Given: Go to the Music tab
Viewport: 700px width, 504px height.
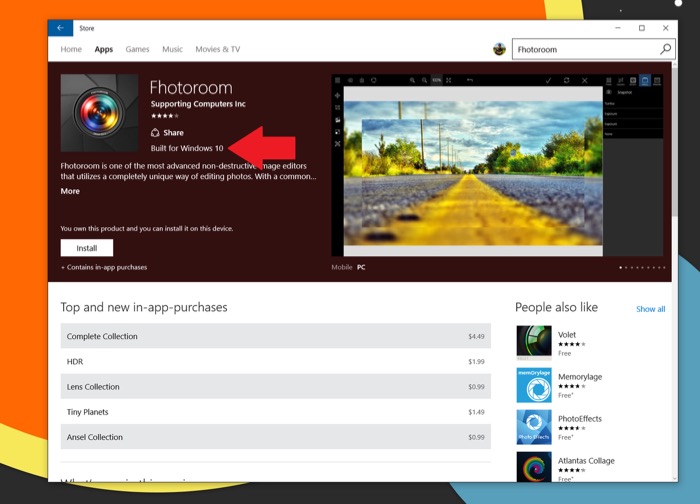Looking at the screenshot, I should [172, 49].
